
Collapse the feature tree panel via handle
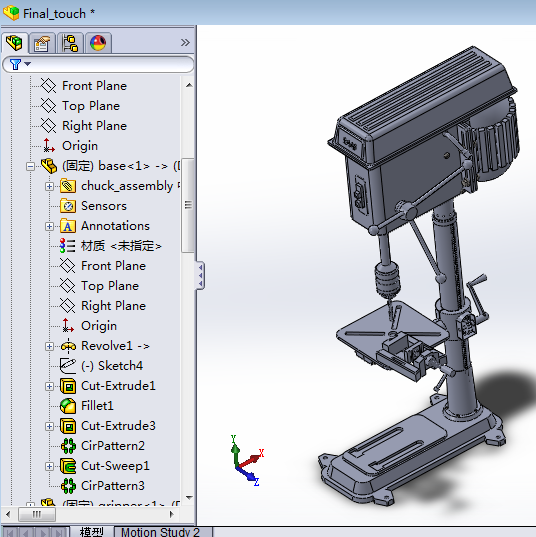point(200,275)
